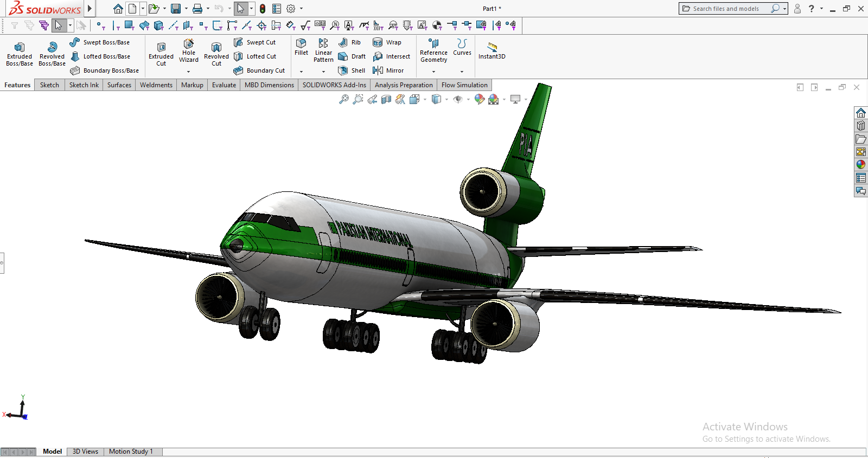Expand the Curves dropdown arrow
The height and width of the screenshot is (458, 868).
click(462, 72)
